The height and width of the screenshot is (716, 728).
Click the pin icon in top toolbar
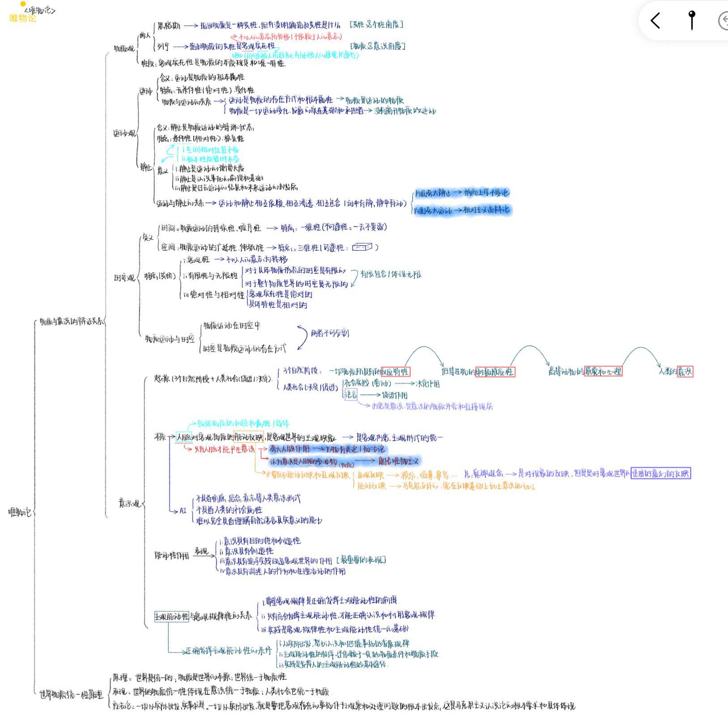click(x=692, y=20)
